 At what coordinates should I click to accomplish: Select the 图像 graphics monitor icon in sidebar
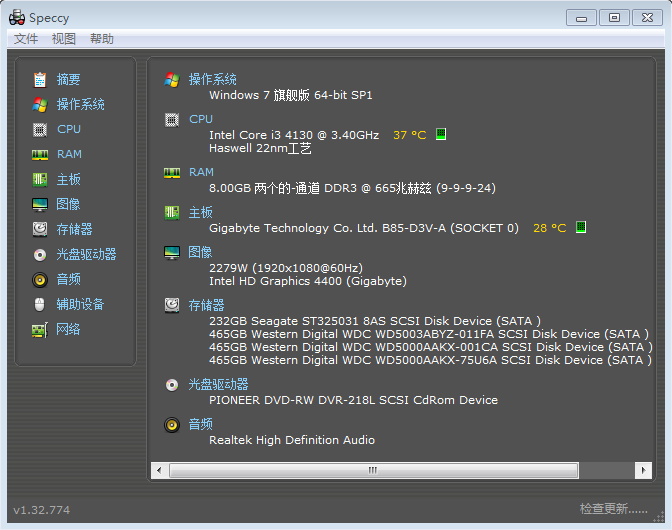40,204
